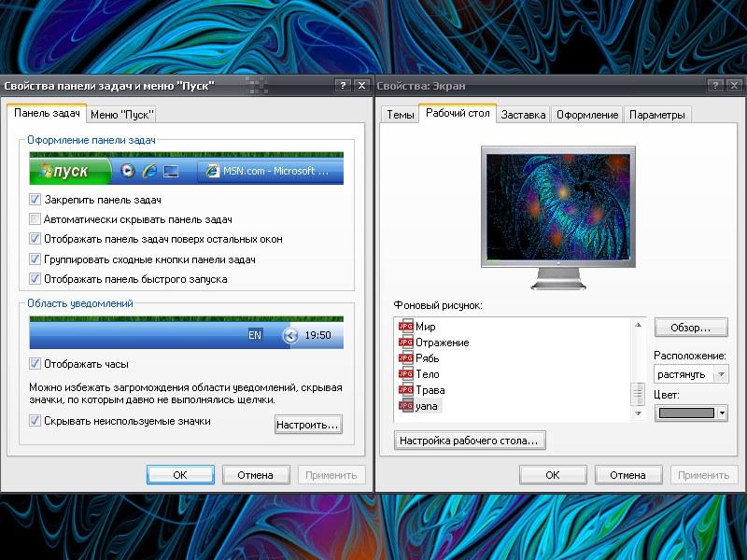Select Тело wallpaper in the list
Screen dimensions: 747x560
(x=428, y=374)
